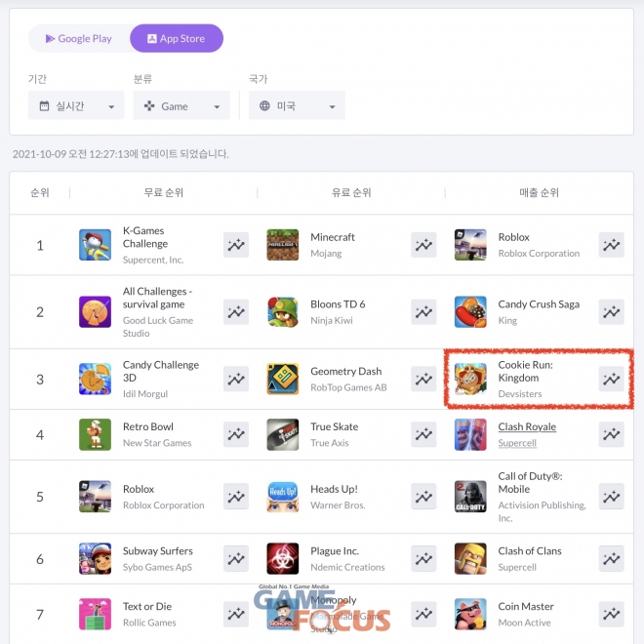Screen dimensions: 644x644
Task: Open trend chart for Subway Surfers
Action: (x=236, y=558)
